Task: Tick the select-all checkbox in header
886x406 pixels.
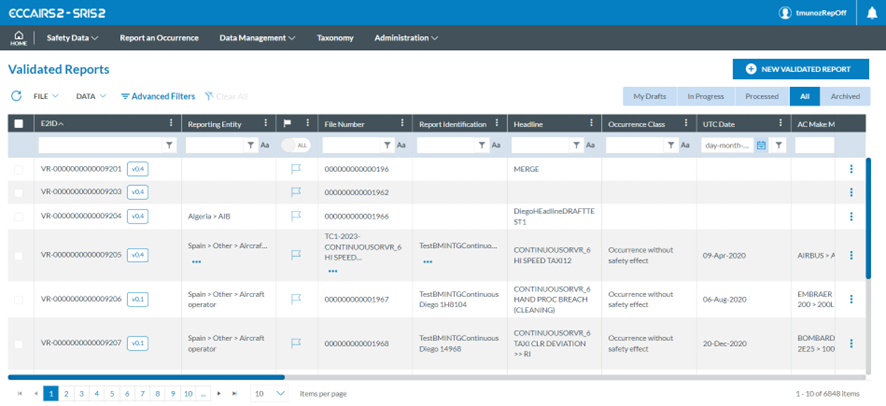Action: (19, 123)
